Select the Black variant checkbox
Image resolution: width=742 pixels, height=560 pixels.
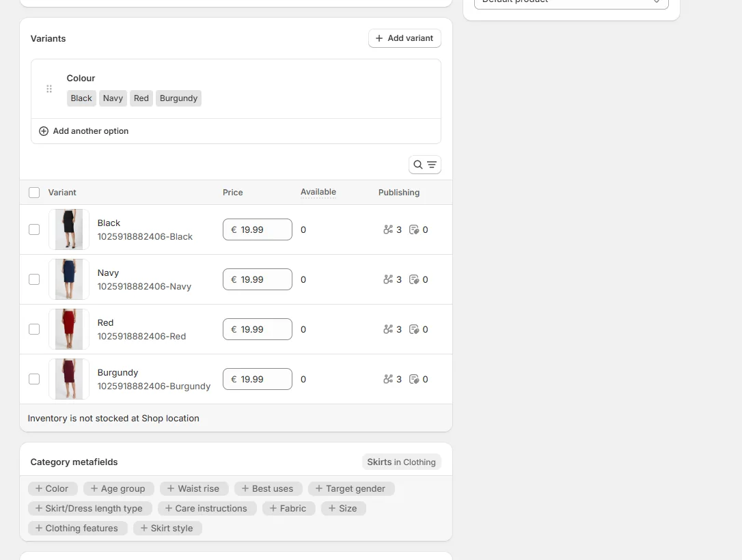(x=34, y=229)
